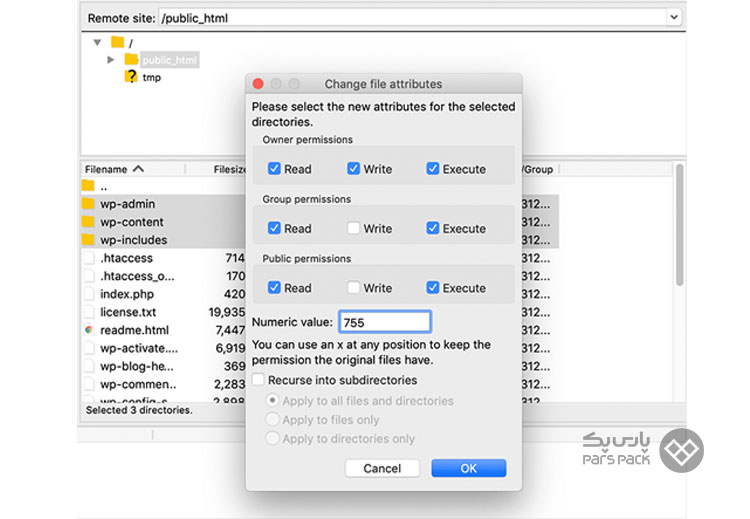Toggle Group Read permission checkbox

tap(274, 228)
